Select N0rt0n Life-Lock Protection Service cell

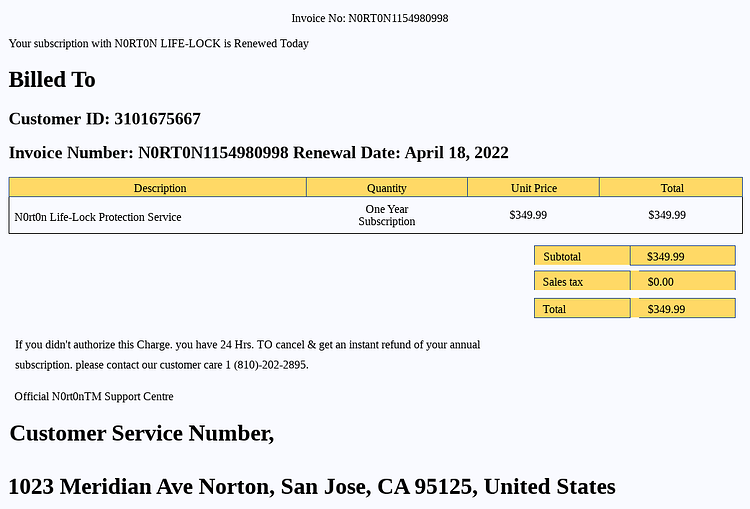[x=98, y=217]
